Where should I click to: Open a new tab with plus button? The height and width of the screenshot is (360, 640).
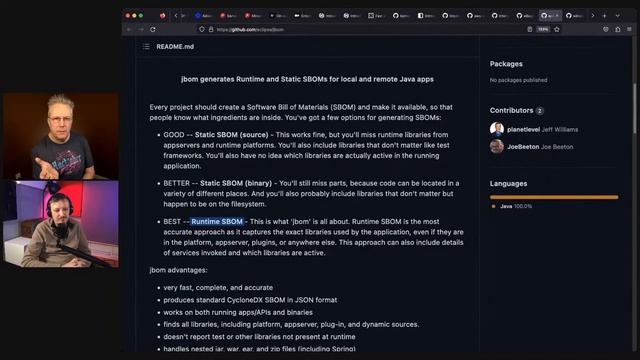(x=604, y=16)
